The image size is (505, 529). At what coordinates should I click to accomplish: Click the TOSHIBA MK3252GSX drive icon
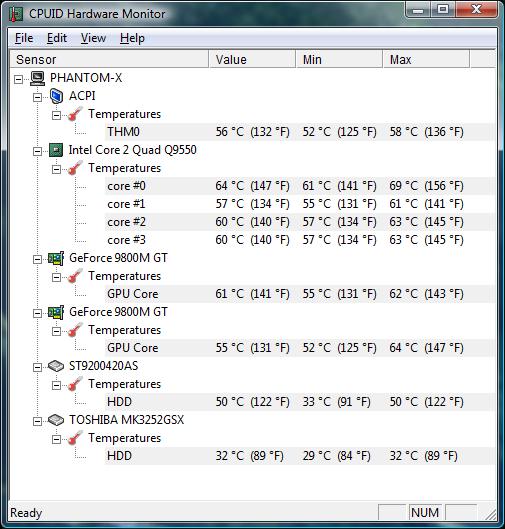56,420
